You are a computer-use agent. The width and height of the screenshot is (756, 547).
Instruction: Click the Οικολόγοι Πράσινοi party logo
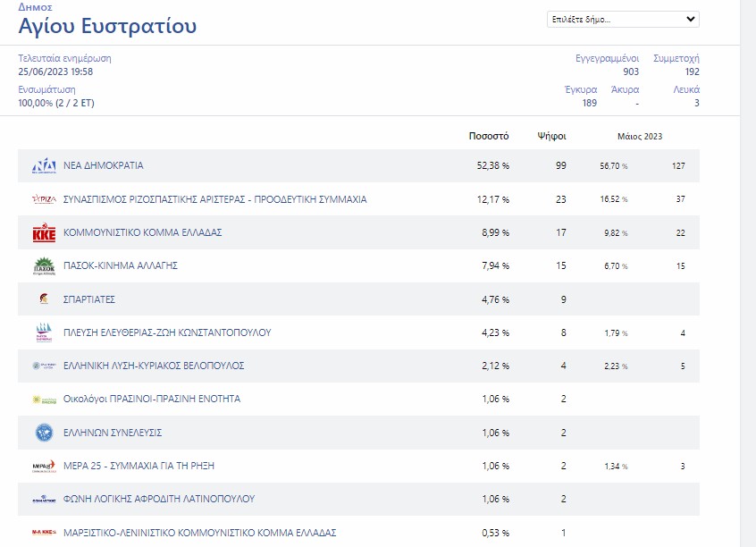(44, 400)
